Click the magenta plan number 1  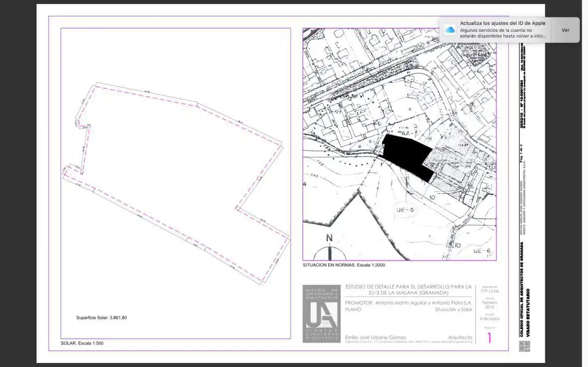pyautogui.click(x=489, y=338)
